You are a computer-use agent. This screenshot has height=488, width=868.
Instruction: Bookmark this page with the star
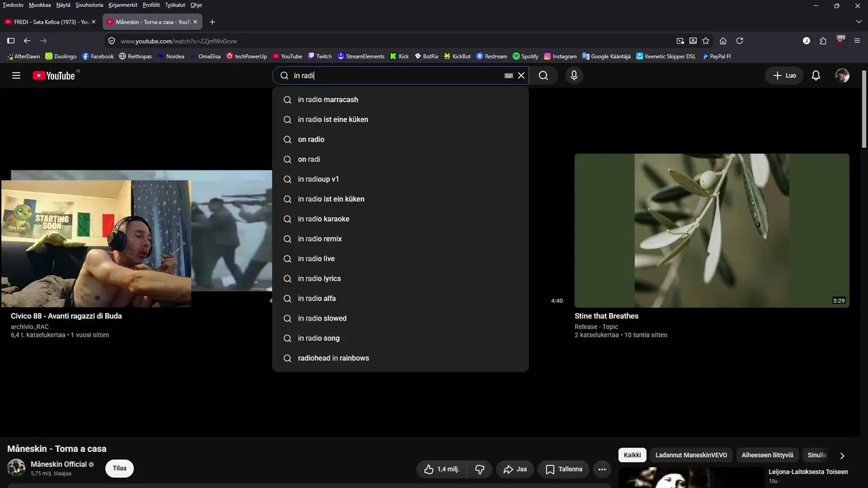tap(706, 41)
